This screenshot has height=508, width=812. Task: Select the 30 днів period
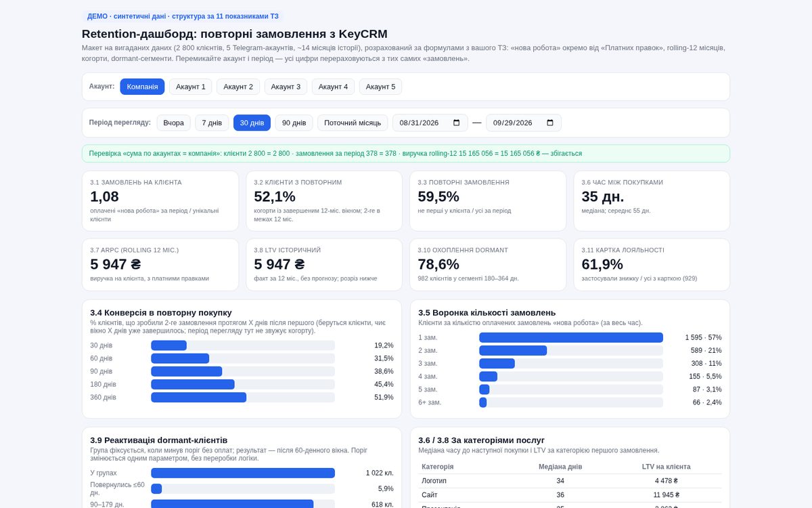click(252, 123)
